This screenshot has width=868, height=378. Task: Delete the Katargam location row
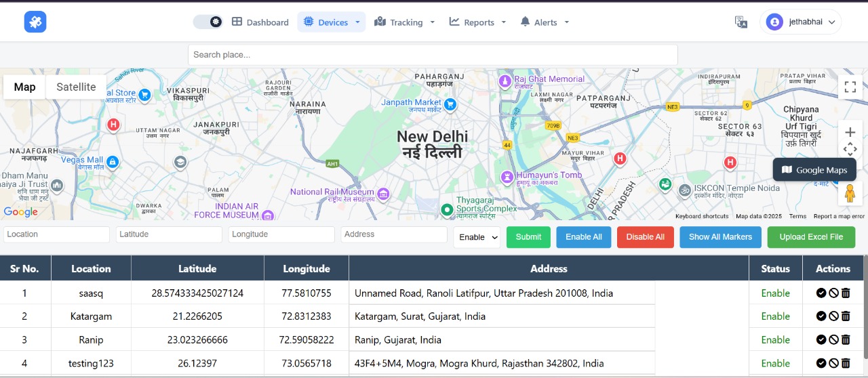click(x=846, y=316)
